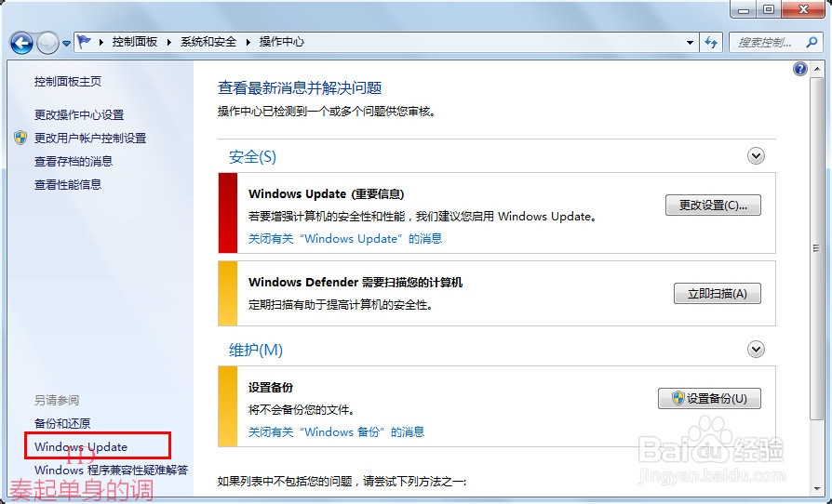Open the recent pages dropdown arrow
The width and height of the screenshot is (832, 504).
[x=66, y=44]
